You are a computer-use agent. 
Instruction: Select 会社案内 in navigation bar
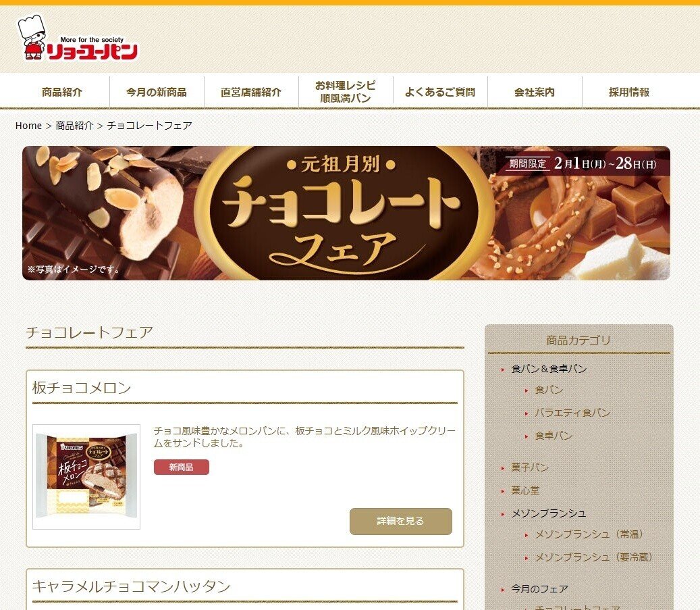535,92
